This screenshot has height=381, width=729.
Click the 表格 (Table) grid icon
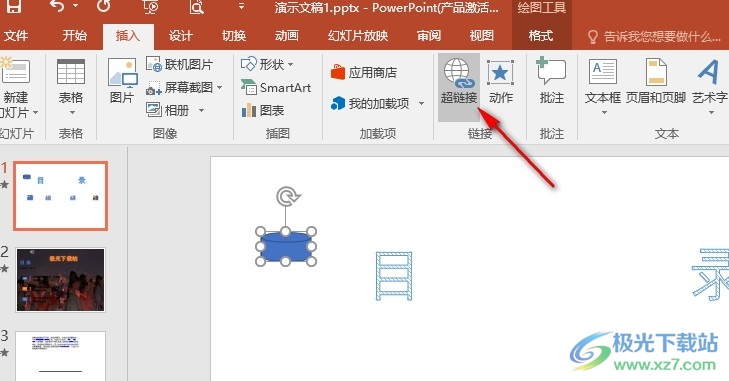71,73
